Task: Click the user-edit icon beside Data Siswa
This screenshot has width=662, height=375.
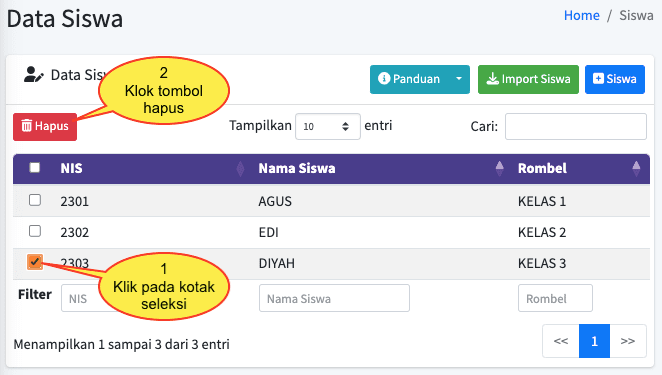Action: [x=33, y=75]
